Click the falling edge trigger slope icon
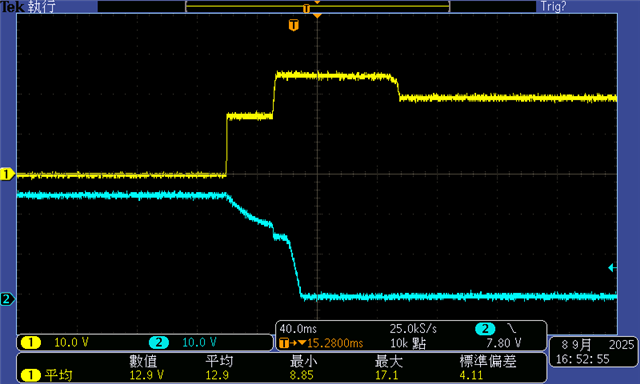The width and height of the screenshot is (640, 384). click(x=511, y=328)
